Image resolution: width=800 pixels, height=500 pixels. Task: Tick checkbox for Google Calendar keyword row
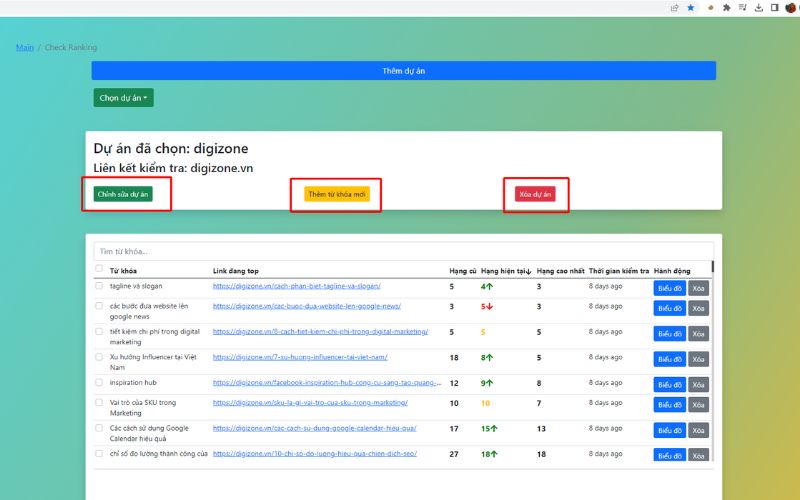pyautogui.click(x=99, y=428)
